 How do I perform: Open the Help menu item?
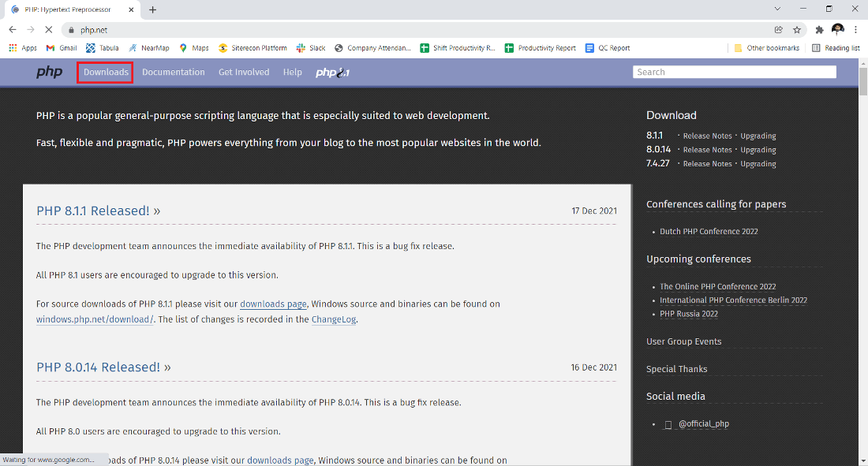(292, 72)
